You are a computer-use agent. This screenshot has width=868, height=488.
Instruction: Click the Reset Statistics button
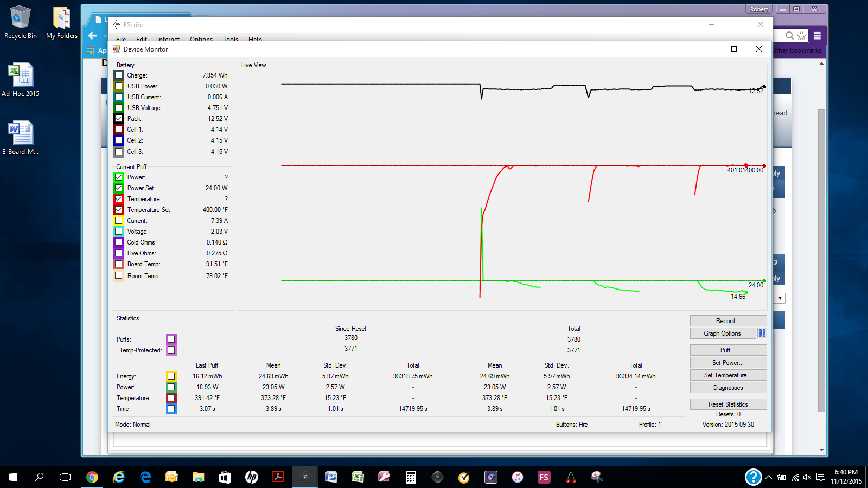click(x=728, y=404)
